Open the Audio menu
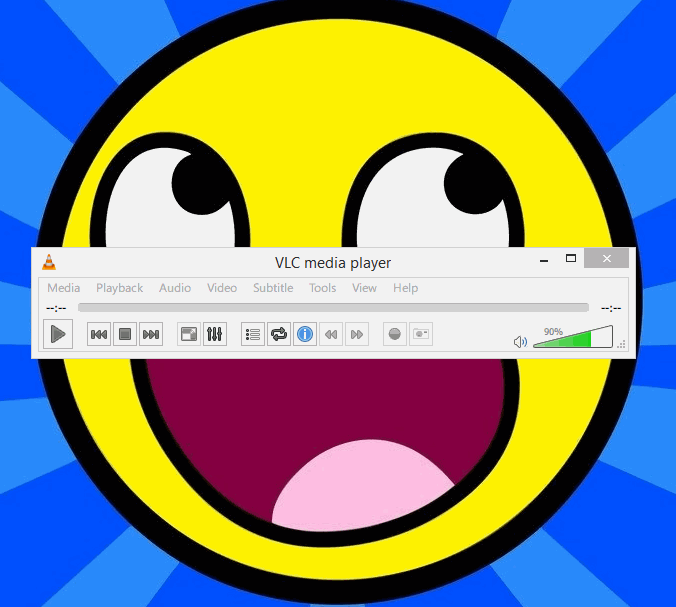This screenshot has height=607, width=676. [x=175, y=288]
